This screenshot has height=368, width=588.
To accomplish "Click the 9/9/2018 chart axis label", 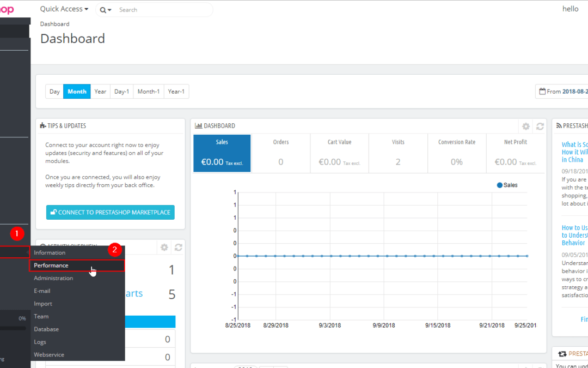I will click(384, 325).
